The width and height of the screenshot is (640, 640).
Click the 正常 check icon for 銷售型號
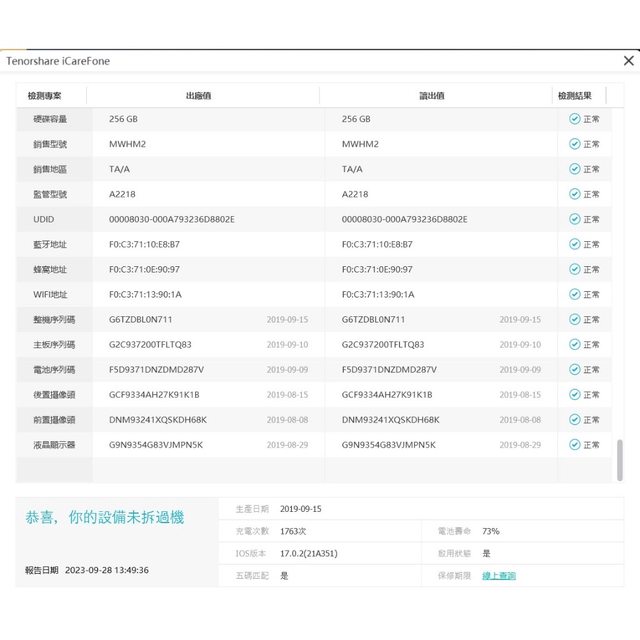tap(574, 144)
